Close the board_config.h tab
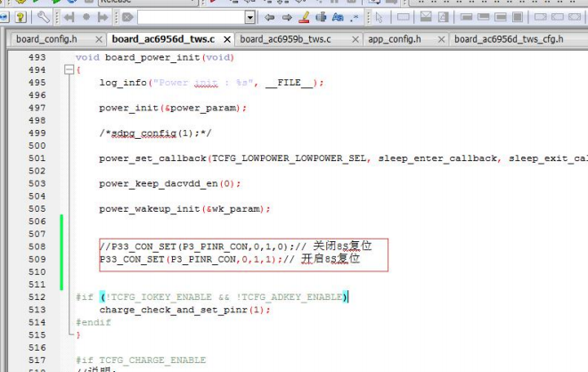The image size is (588, 372). [99, 39]
